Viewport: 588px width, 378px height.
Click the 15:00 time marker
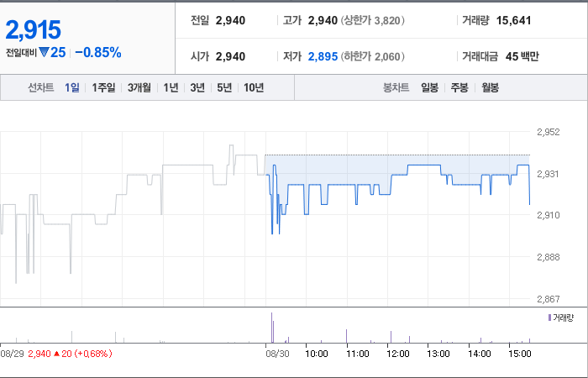coord(520,354)
